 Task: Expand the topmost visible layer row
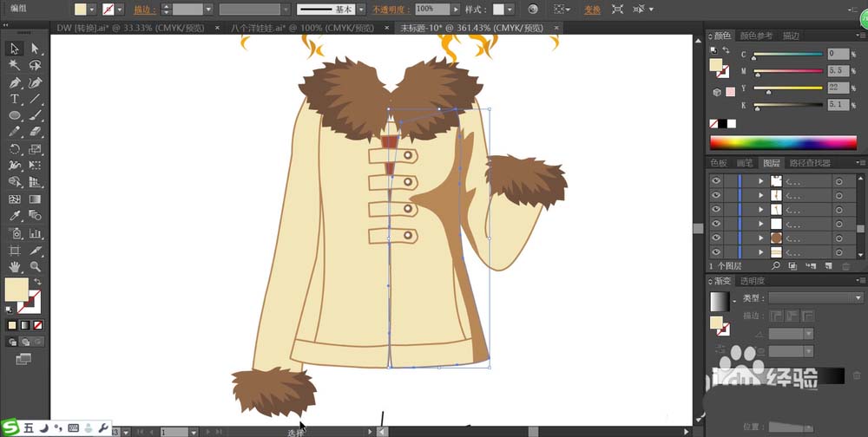(x=761, y=181)
